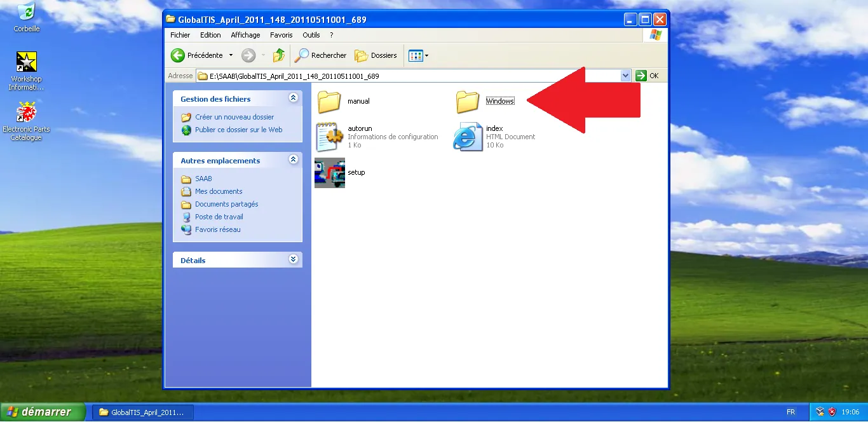Open the Outils menu

311,35
